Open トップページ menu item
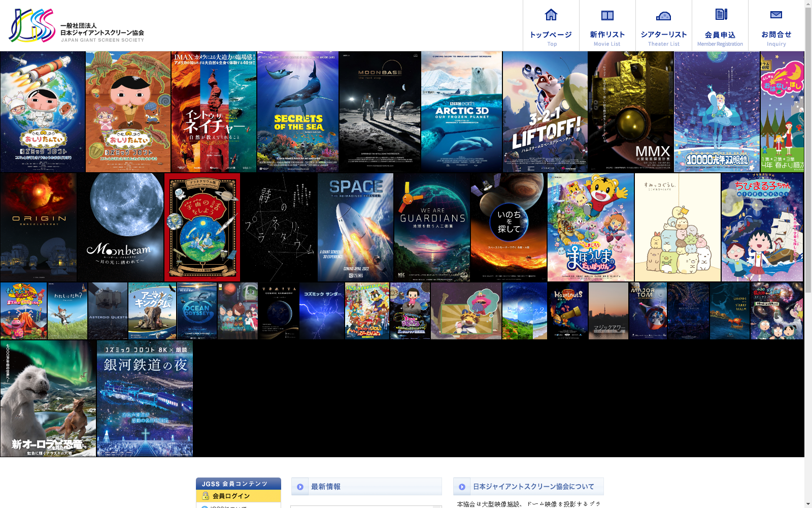Image resolution: width=812 pixels, height=508 pixels. [551, 25]
